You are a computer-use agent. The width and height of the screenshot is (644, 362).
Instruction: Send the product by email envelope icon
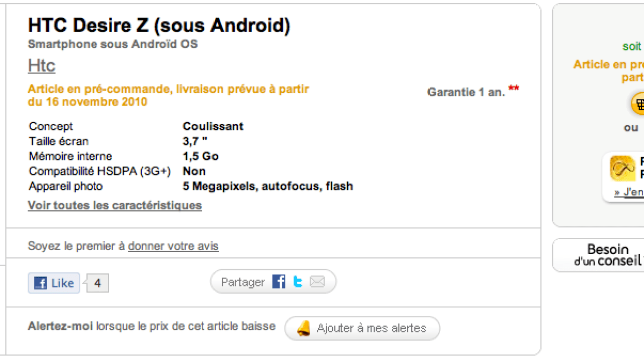point(317,282)
